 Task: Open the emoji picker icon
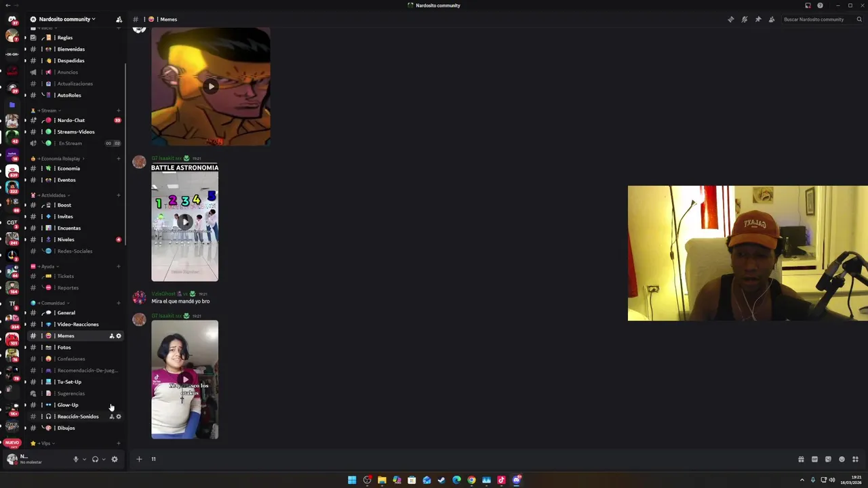842,460
